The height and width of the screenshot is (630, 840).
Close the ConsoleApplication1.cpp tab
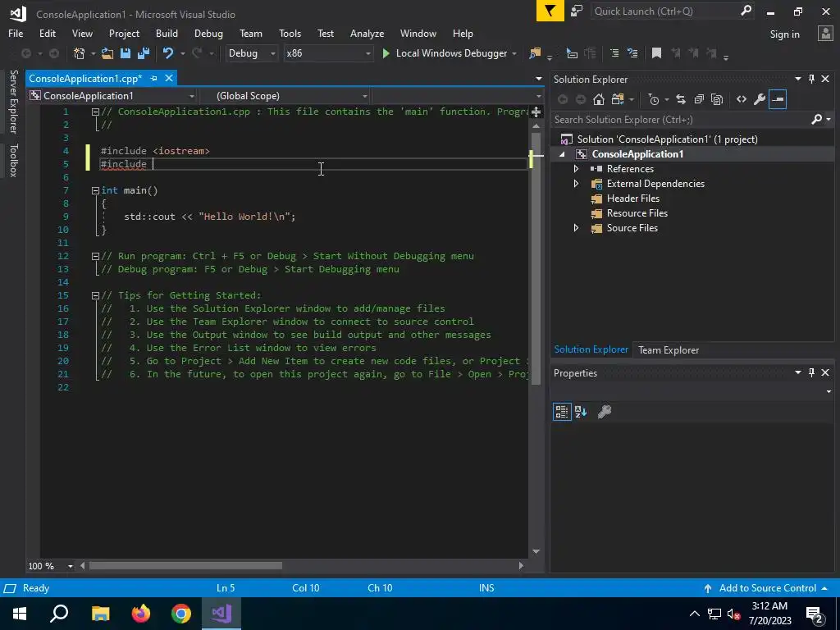tap(169, 78)
